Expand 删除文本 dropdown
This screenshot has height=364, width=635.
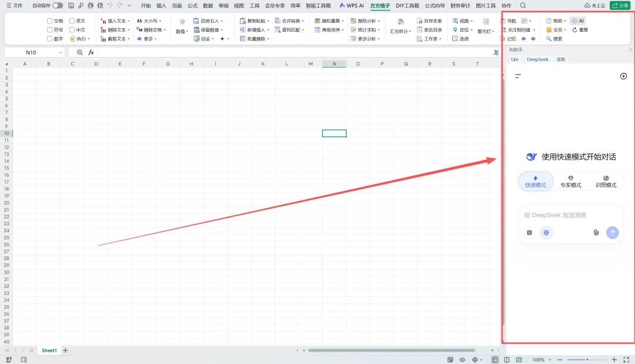[115, 30]
